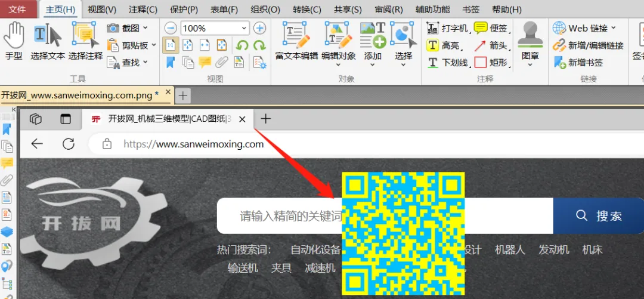The image size is (644, 299).
Task: Open the properties pane checklist-gear icon
Action: (259, 63)
